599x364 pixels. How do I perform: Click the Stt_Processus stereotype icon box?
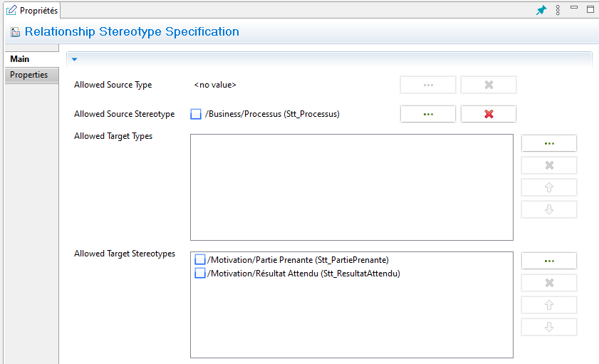point(196,114)
